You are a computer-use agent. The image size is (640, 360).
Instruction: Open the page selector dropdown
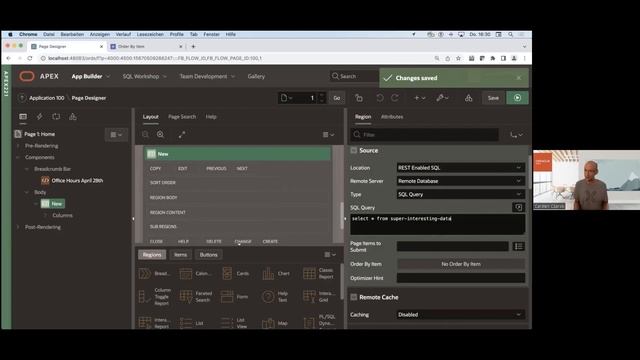pos(287,98)
